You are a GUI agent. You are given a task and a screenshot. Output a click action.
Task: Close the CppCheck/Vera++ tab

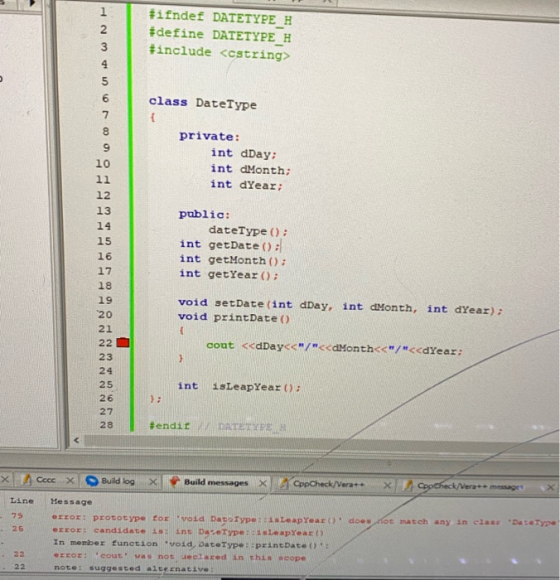click(x=387, y=485)
